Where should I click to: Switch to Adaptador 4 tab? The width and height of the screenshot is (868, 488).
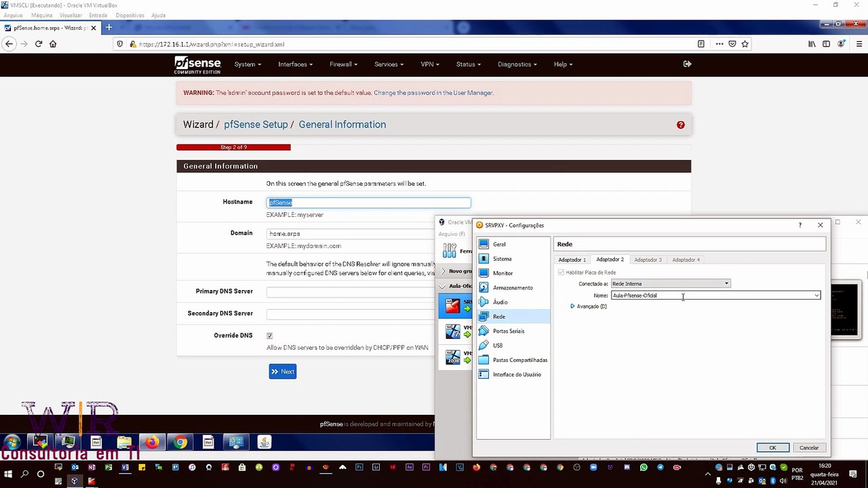686,260
